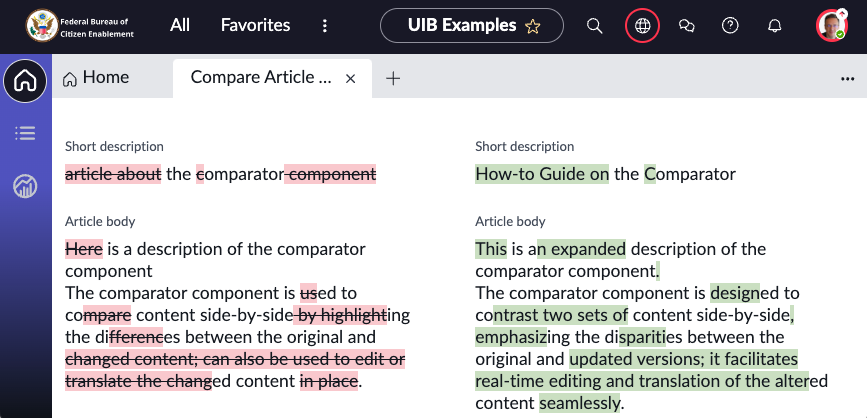Switch to the Home tab

point(96,77)
